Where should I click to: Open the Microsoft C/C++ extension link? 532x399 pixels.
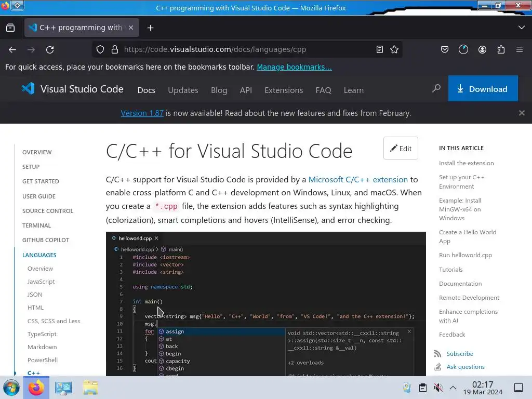[x=357, y=179]
